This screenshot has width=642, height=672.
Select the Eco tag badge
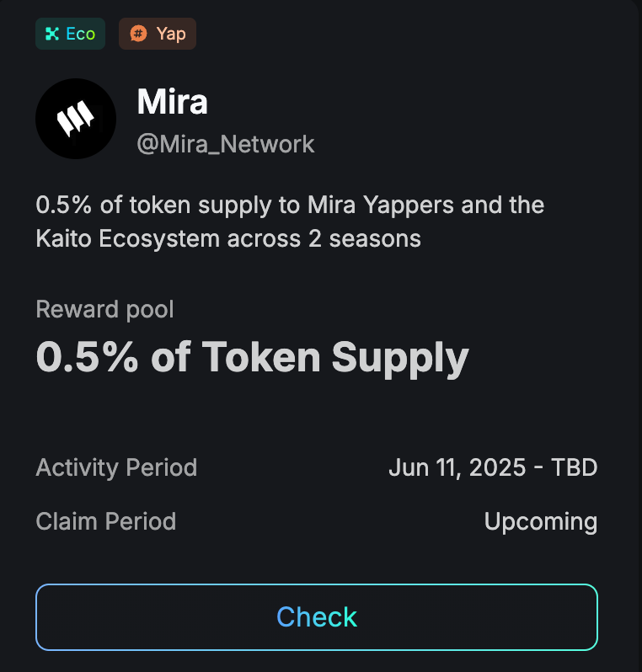70,34
